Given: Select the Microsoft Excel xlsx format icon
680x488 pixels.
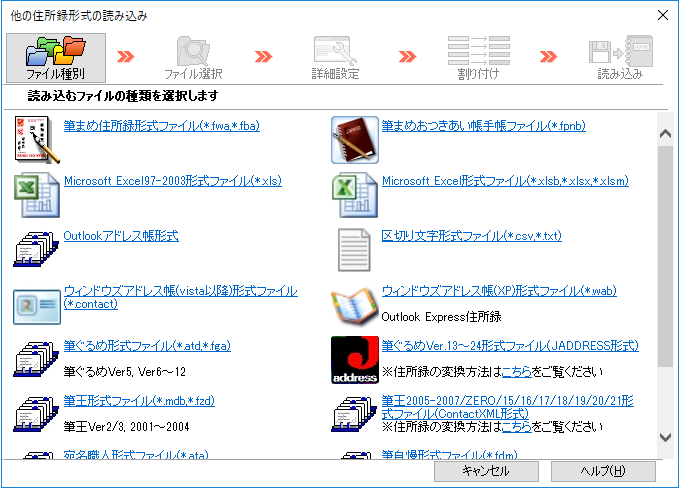Looking at the screenshot, I should [x=354, y=194].
